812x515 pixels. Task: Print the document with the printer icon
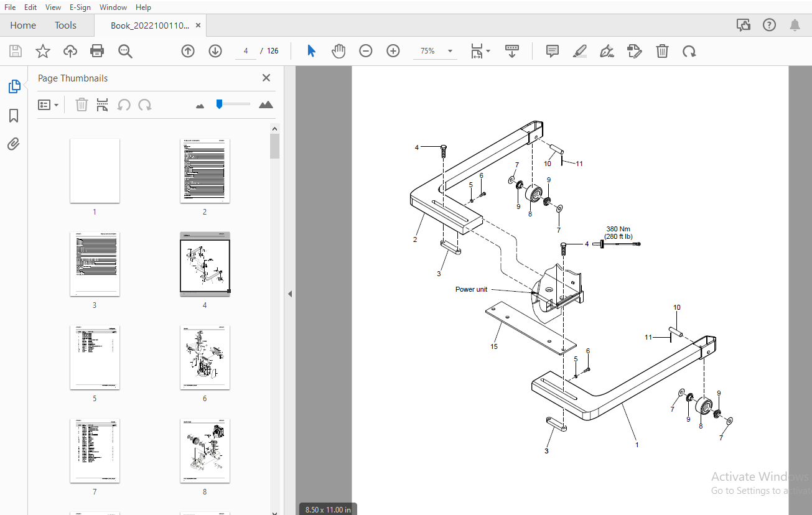coord(98,51)
